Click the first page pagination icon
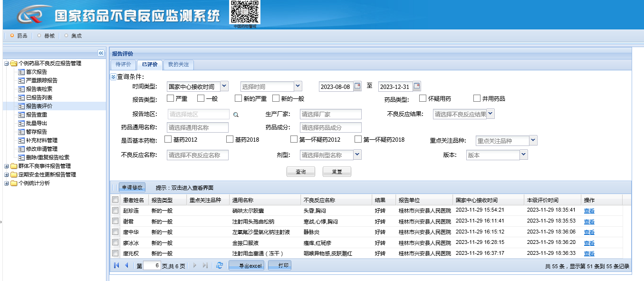The image size is (644, 281). pyautogui.click(x=116, y=265)
